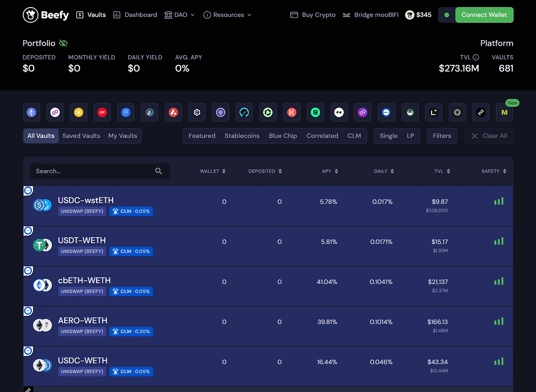Click the AERO-WETH token pair icon
Viewport: 536px width, 392px height.
pyautogui.click(x=42, y=325)
